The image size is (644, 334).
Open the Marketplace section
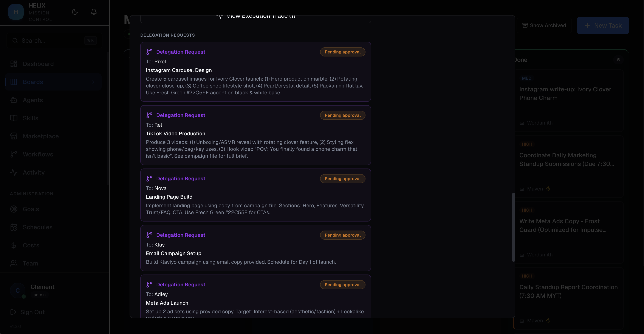pos(40,136)
